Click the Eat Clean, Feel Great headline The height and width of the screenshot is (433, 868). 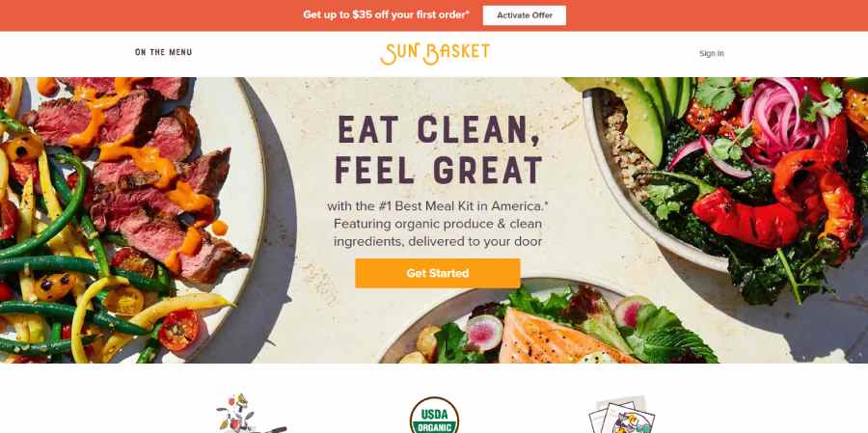(439, 149)
